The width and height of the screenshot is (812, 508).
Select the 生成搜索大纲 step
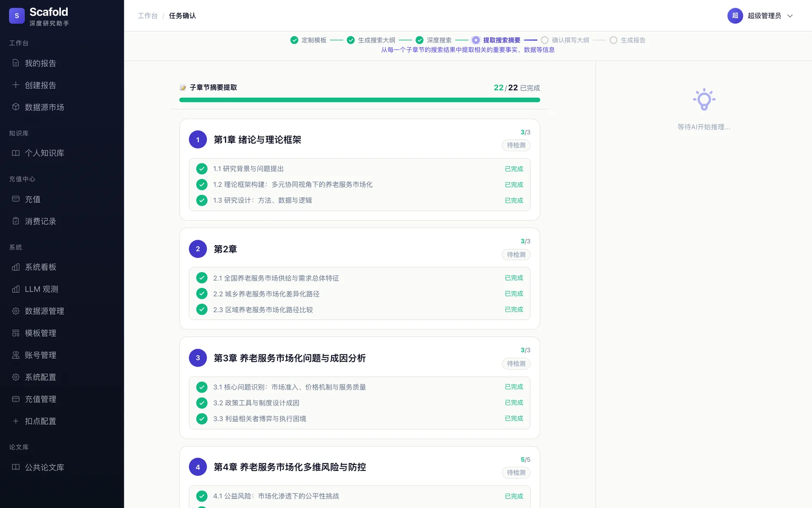[x=371, y=40]
